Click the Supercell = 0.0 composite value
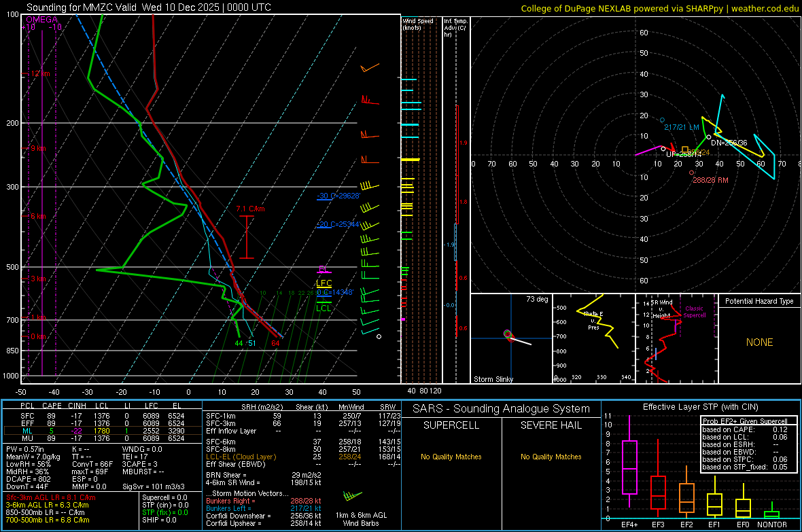 tap(164, 497)
